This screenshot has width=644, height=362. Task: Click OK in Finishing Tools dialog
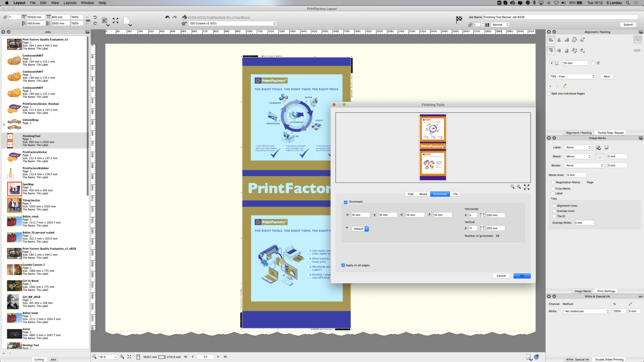tap(522, 276)
